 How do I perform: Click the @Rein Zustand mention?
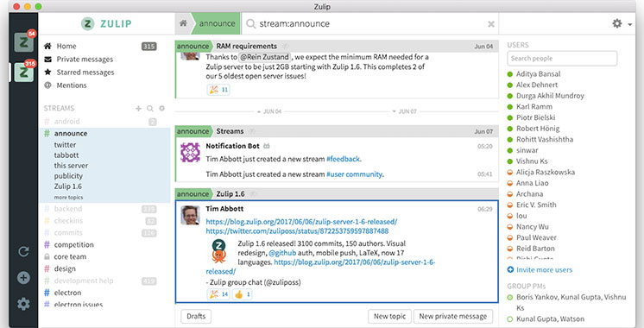click(265, 57)
